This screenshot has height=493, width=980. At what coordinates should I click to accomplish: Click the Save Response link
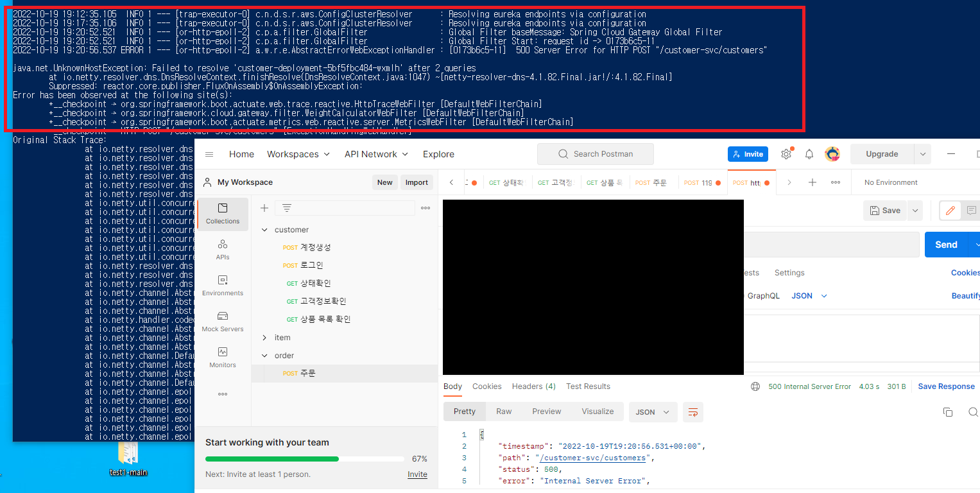point(946,386)
